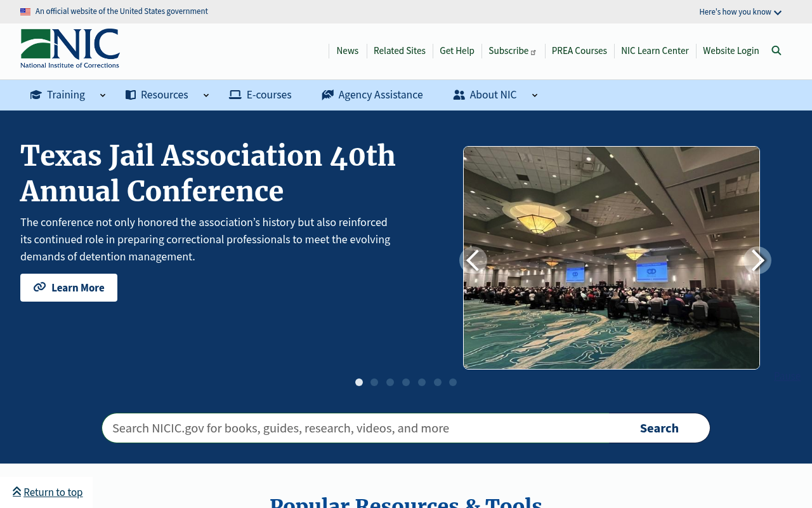Image resolution: width=812 pixels, height=508 pixels.
Task: Click the Return to top link
Action: tap(53, 492)
